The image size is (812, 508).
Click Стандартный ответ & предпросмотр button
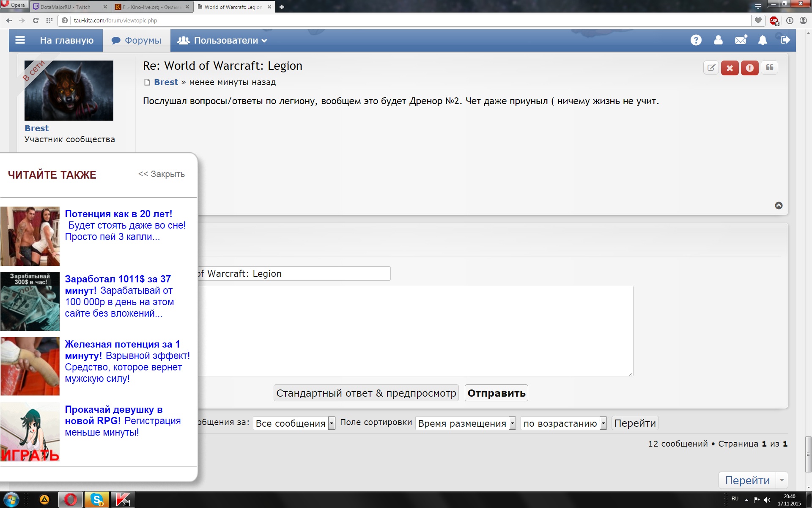(366, 393)
